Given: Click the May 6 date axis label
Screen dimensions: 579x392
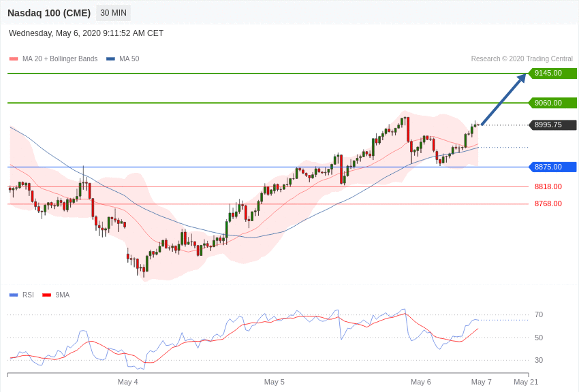Looking at the screenshot, I should click(421, 382).
